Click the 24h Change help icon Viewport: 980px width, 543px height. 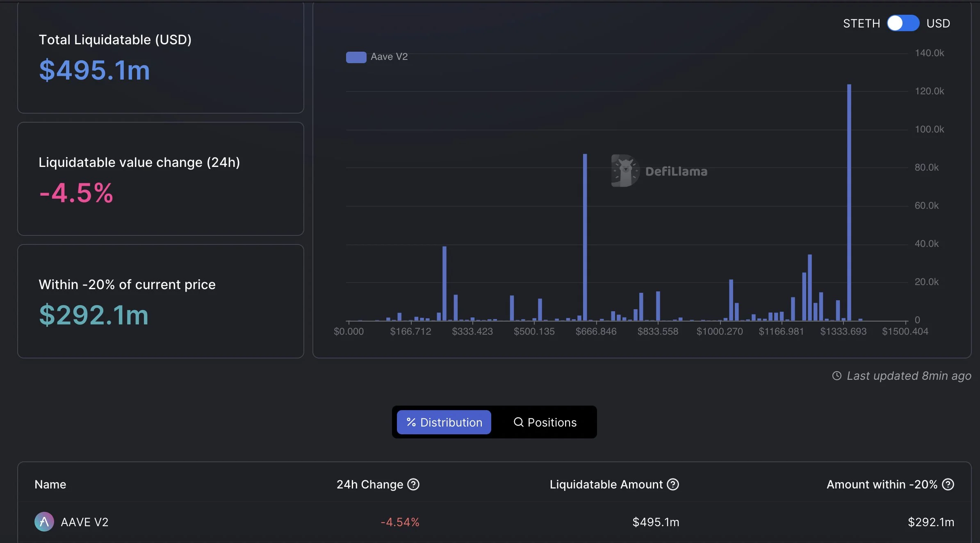point(413,484)
